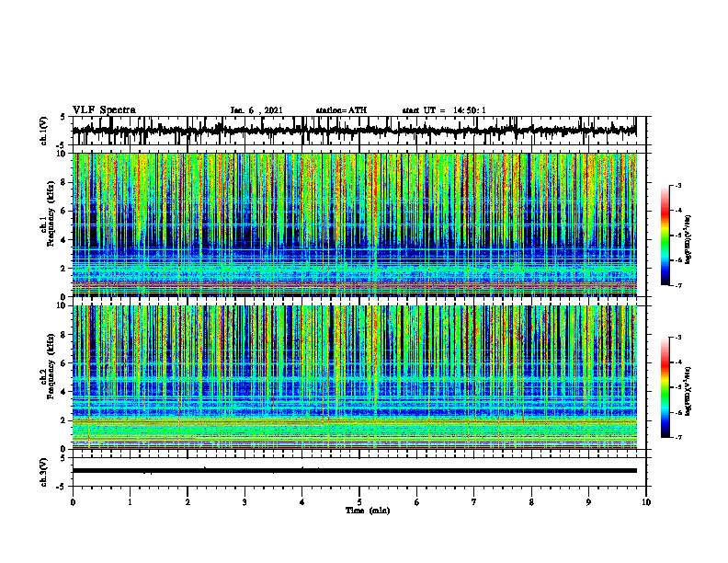Click the "8" frequency tick on ch.1 spectrogram
The width and height of the screenshot is (728, 563).
pyautogui.click(x=63, y=182)
